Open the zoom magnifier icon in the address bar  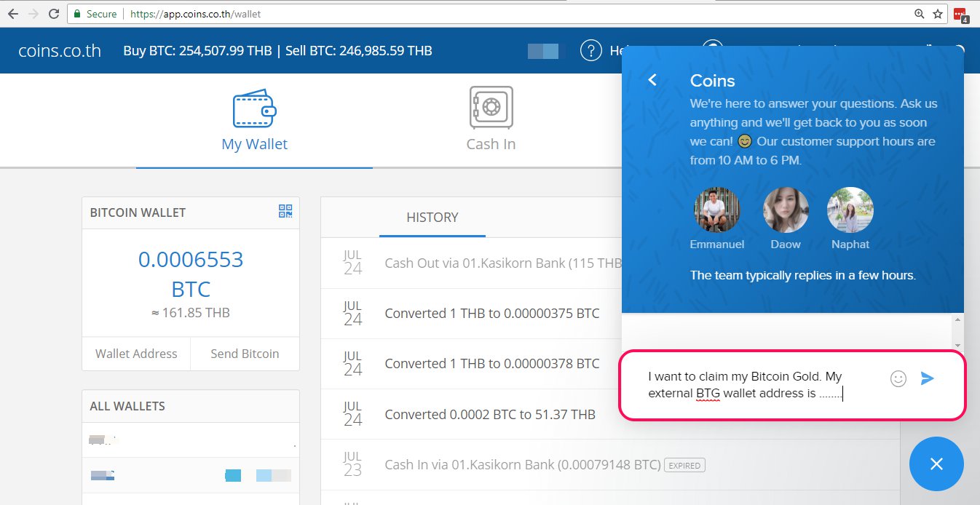click(920, 14)
